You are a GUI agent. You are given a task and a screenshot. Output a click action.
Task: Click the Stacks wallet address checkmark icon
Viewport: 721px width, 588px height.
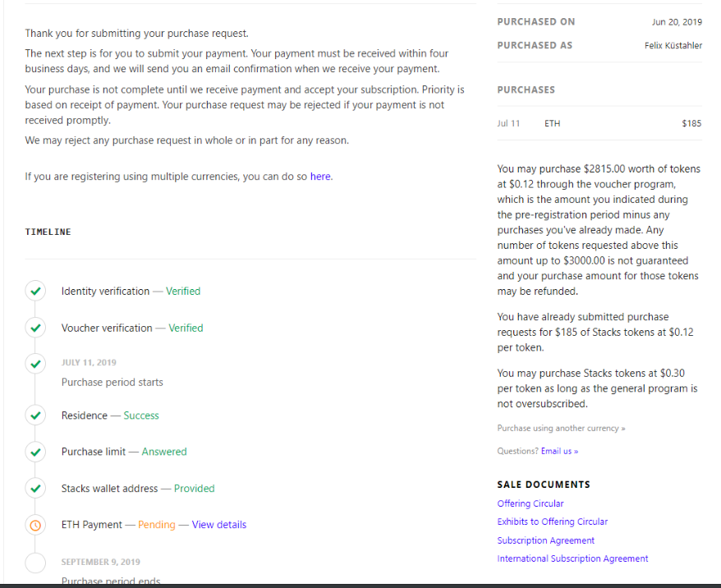click(35, 489)
